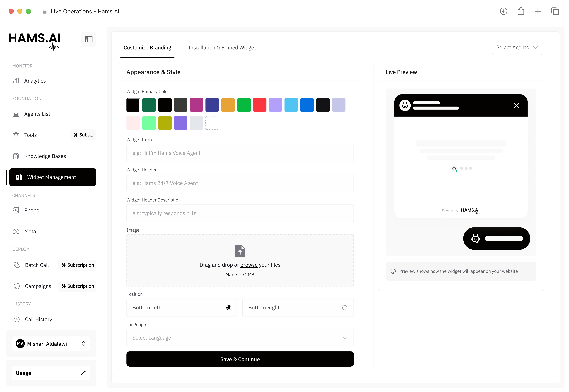Select the olive yellow color swatch
The width and height of the screenshot is (569, 392).
tap(165, 123)
